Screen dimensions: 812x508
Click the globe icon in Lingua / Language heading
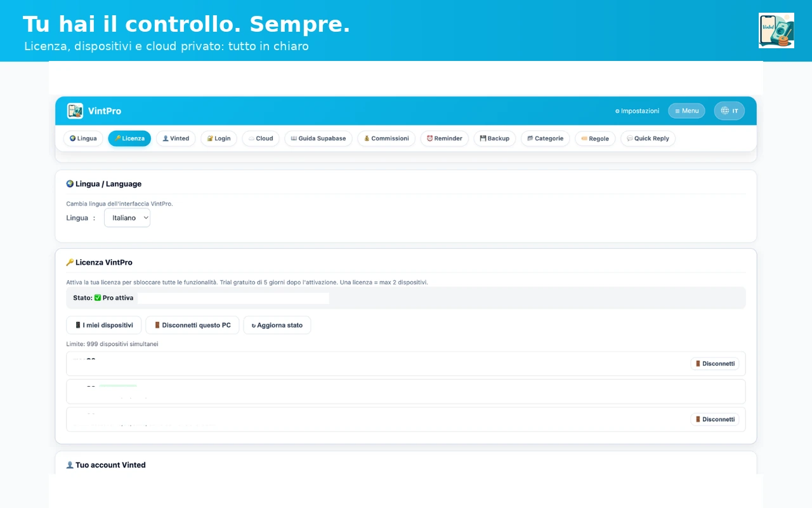[70, 184]
